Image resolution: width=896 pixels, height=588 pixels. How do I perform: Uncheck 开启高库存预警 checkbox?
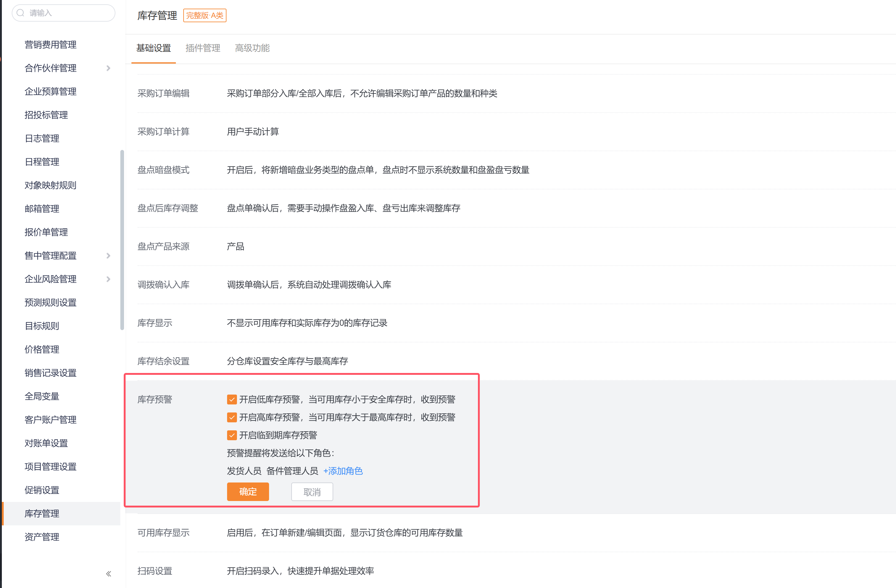pyautogui.click(x=232, y=417)
